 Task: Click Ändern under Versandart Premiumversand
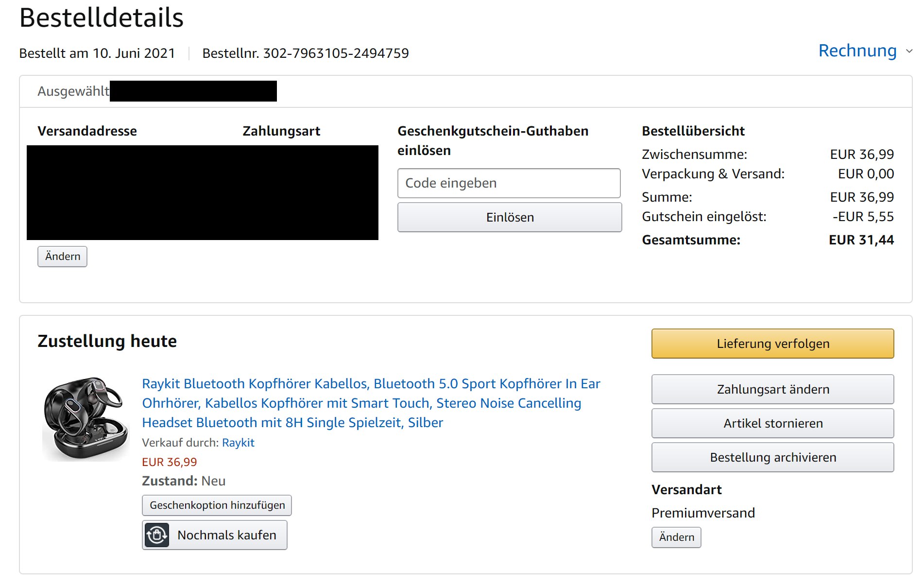coord(676,537)
